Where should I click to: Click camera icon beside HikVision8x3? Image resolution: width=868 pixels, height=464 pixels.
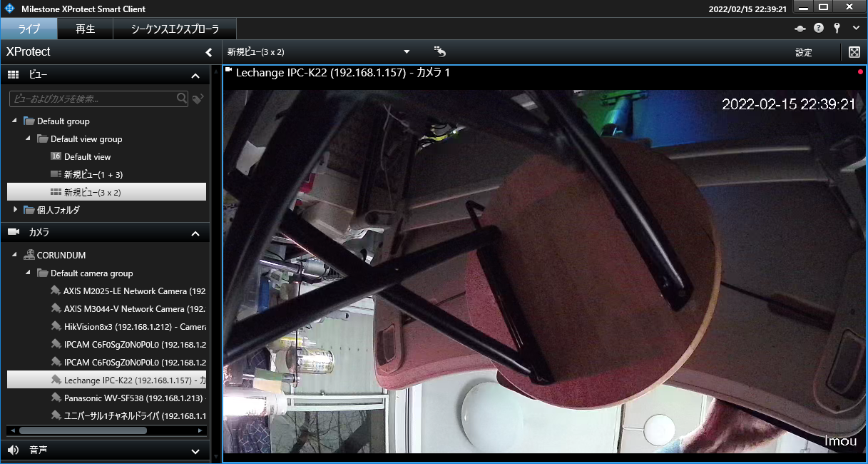coord(56,326)
